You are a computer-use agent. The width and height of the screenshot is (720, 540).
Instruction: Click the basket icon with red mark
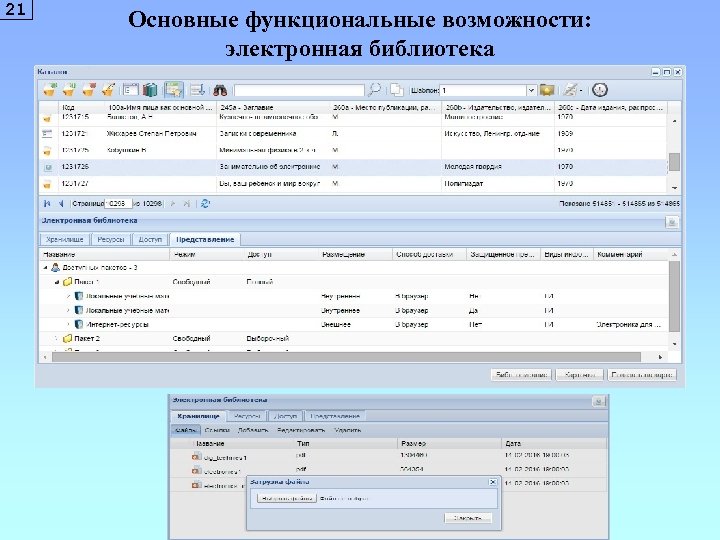[x=89, y=90]
